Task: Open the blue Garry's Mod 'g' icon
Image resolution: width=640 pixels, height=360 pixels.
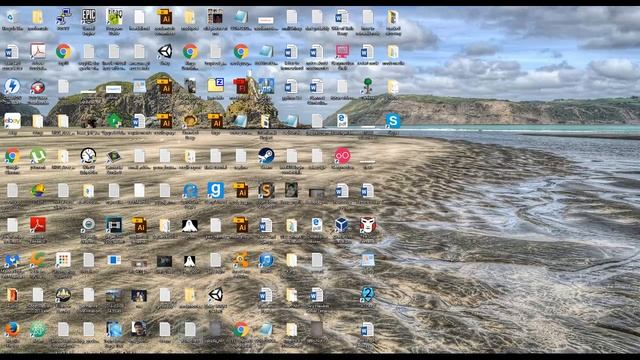Action: (216, 190)
